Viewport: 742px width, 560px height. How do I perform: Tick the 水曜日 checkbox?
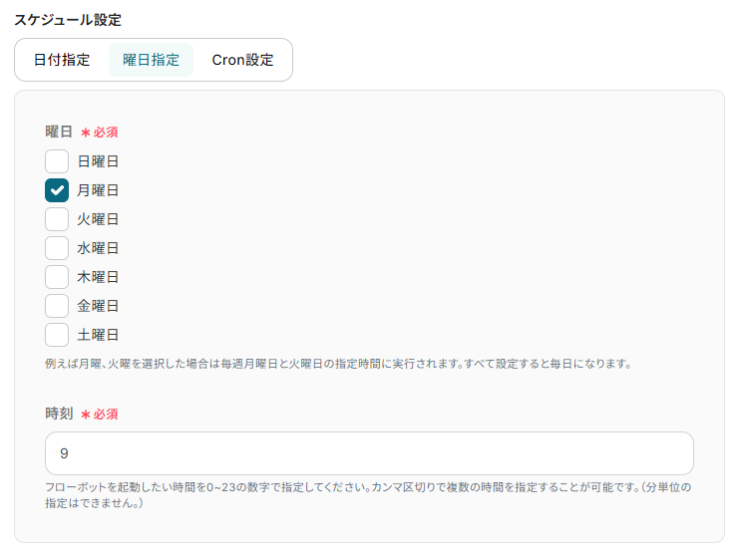(57, 248)
